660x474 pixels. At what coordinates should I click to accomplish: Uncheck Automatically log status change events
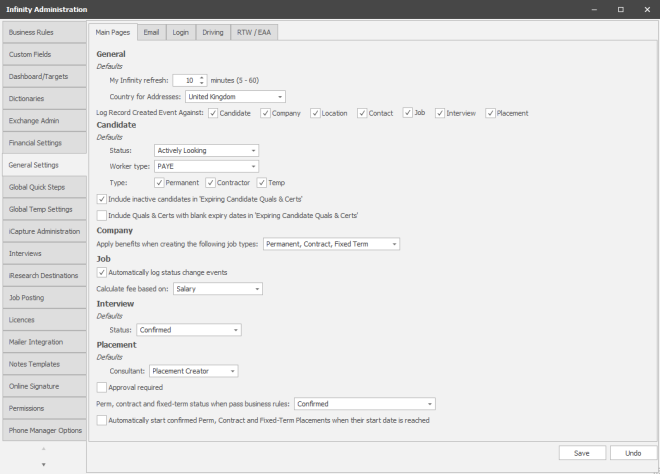point(101,272)
